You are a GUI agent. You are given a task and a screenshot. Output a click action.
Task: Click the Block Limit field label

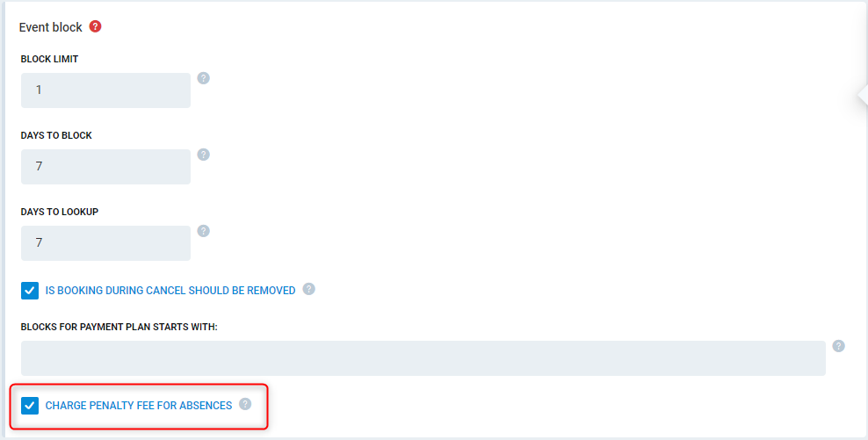point(49,59)
